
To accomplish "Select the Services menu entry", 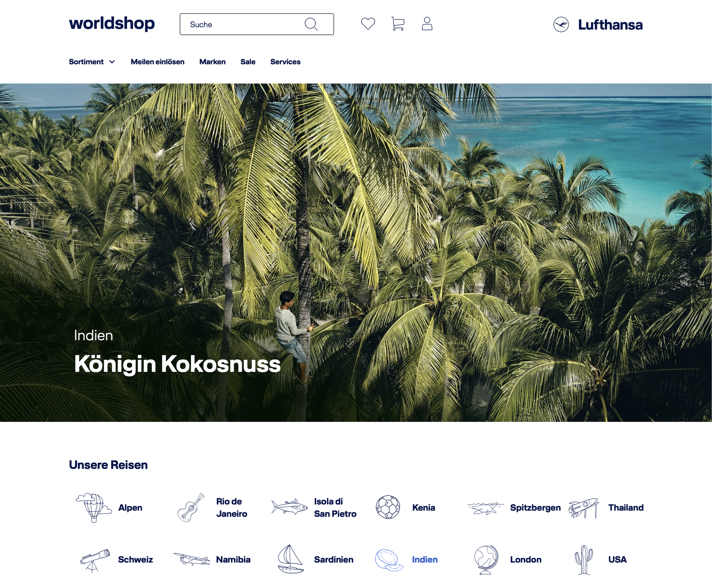I will click(285, 62).
